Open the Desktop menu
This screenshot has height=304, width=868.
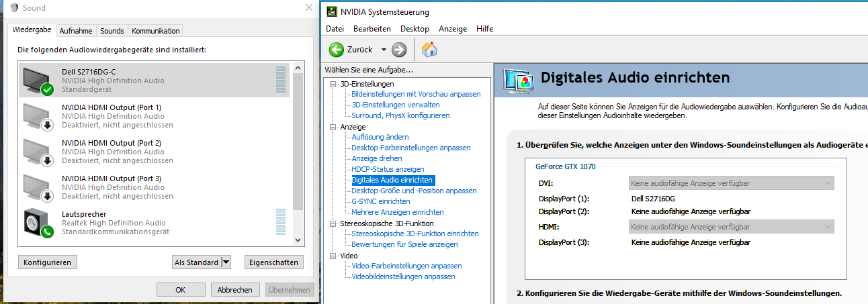[415, 29]
